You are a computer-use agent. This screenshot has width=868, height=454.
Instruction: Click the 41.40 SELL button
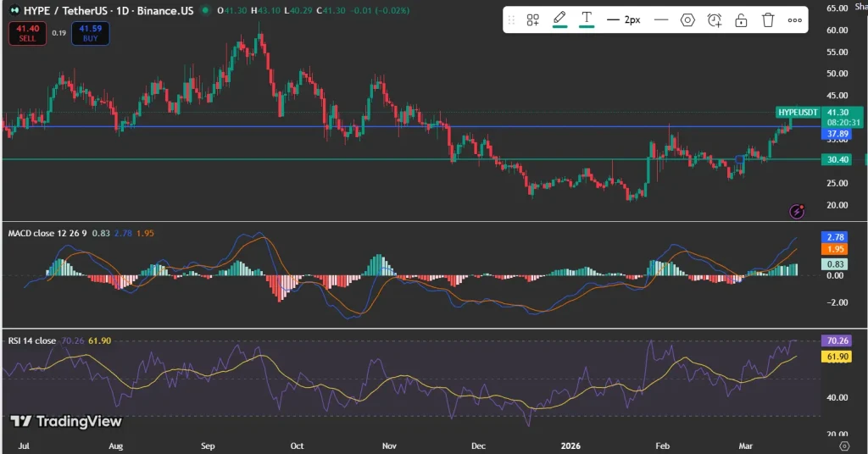(28, 33)
